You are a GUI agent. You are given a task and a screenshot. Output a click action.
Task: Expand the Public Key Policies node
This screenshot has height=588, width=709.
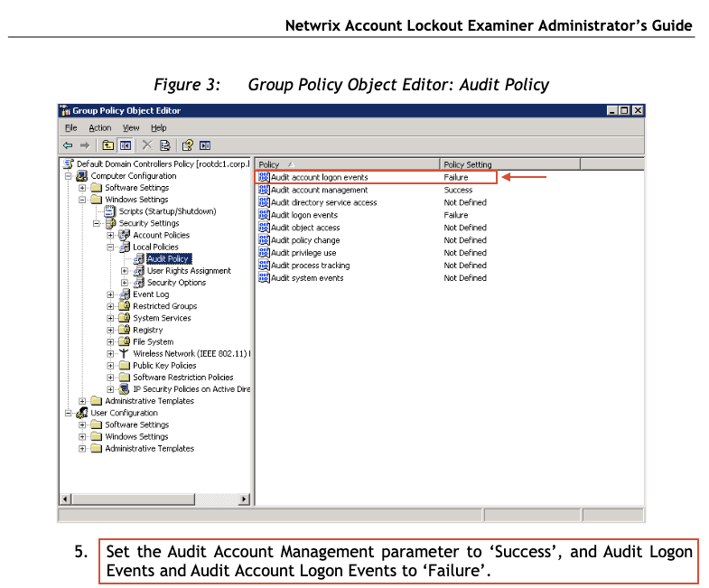coord(110,366)
